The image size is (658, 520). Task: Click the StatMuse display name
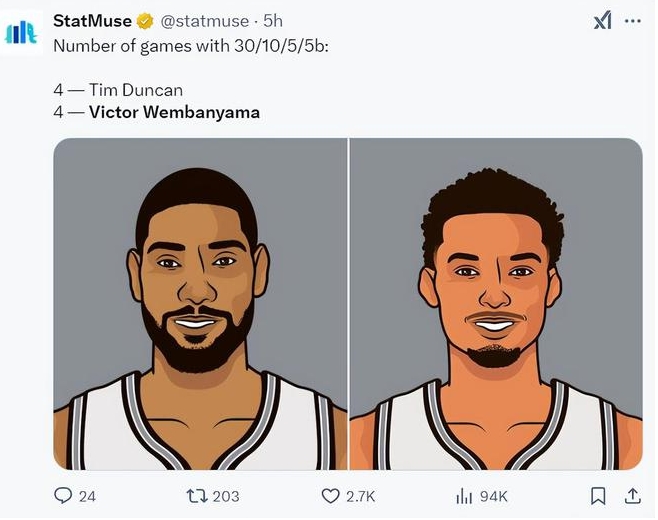click(x=92, y=21)
